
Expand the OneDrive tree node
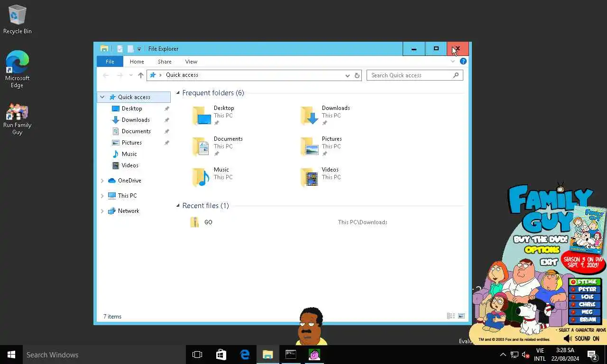pos(102,181)
